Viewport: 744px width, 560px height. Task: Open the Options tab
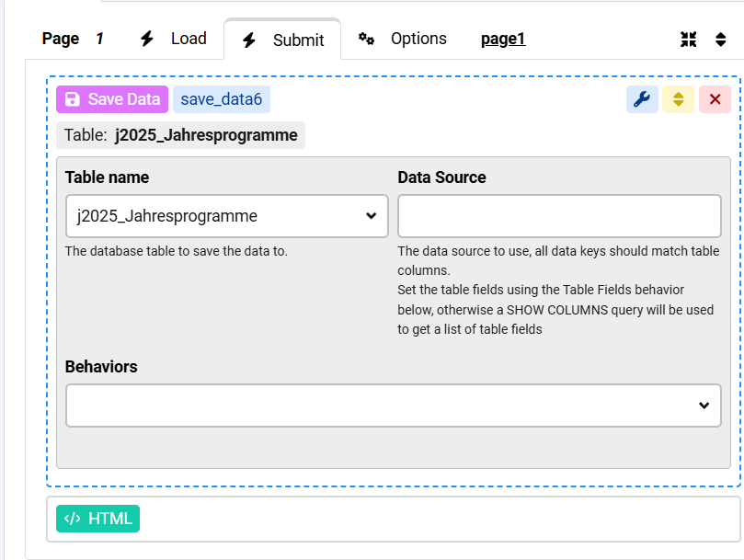403,39
